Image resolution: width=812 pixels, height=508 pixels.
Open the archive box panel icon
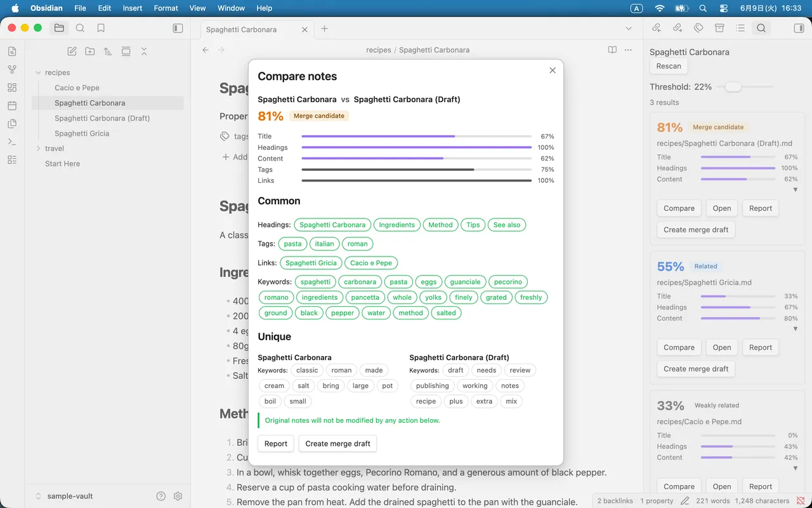(x=719, y=28)
